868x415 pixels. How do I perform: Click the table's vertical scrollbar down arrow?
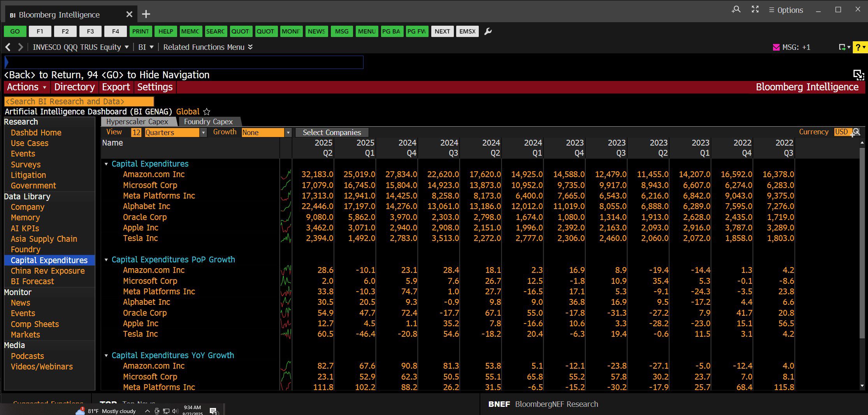[862, 386]
